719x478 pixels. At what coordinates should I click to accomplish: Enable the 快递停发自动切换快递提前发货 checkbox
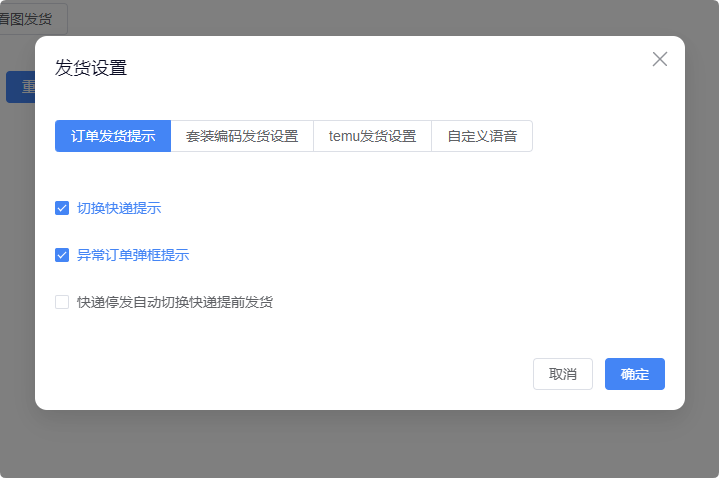(x=62, y=302)
